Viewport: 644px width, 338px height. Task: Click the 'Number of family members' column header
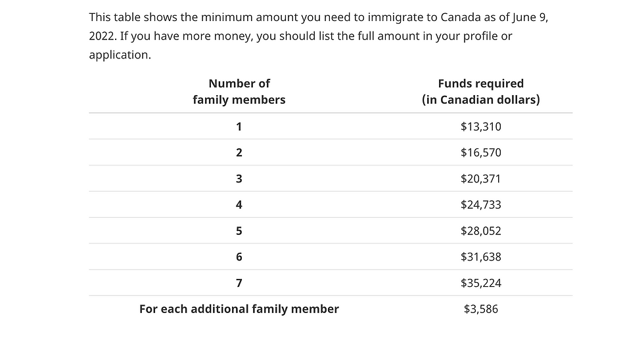(239, 91)
